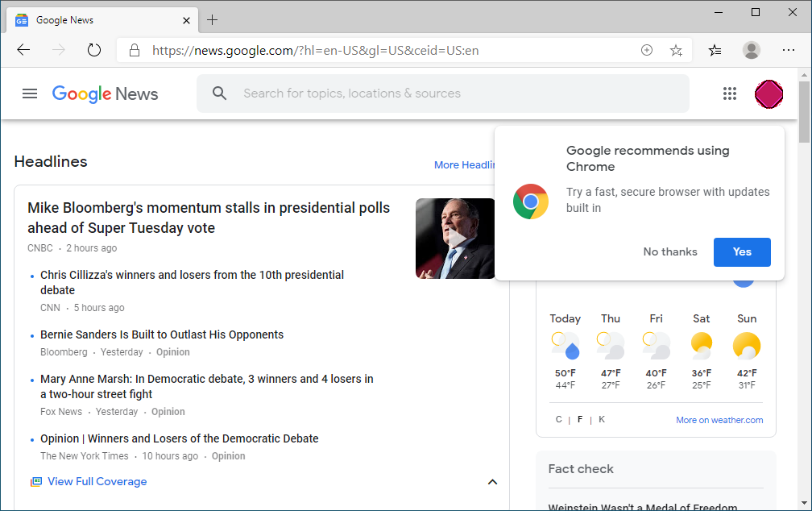
Task: Collapse the Bloomberg story cluster with chevron
Action: pyautogui.click(x=492, y=482)
